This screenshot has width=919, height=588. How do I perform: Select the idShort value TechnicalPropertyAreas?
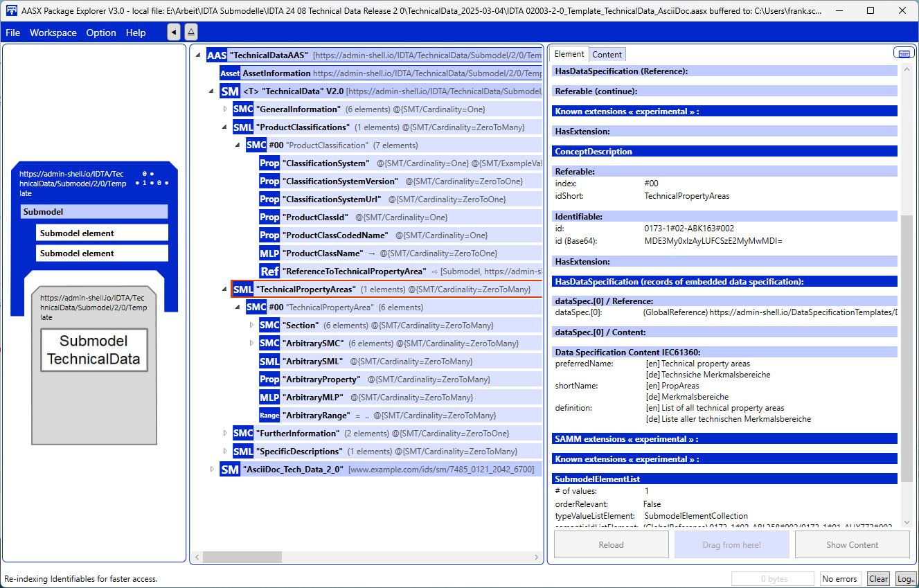click(x=686, y=196)
